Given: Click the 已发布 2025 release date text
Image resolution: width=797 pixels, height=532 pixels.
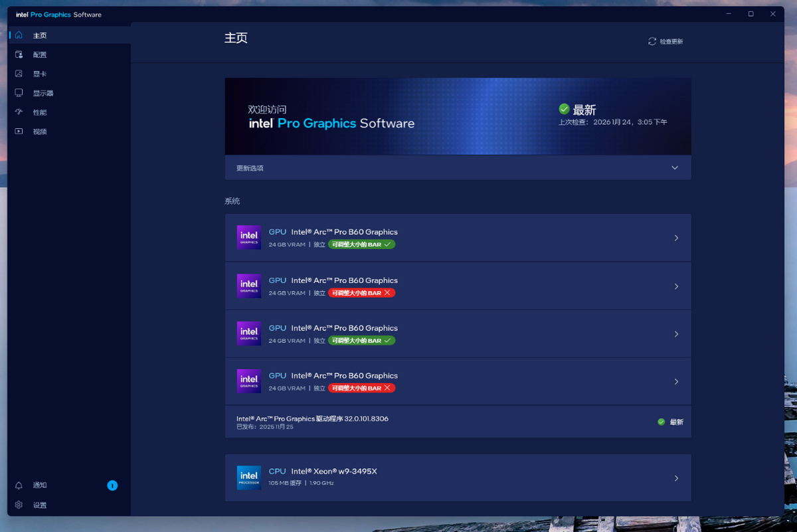Looking at the screenshot, I should point(265,426).
